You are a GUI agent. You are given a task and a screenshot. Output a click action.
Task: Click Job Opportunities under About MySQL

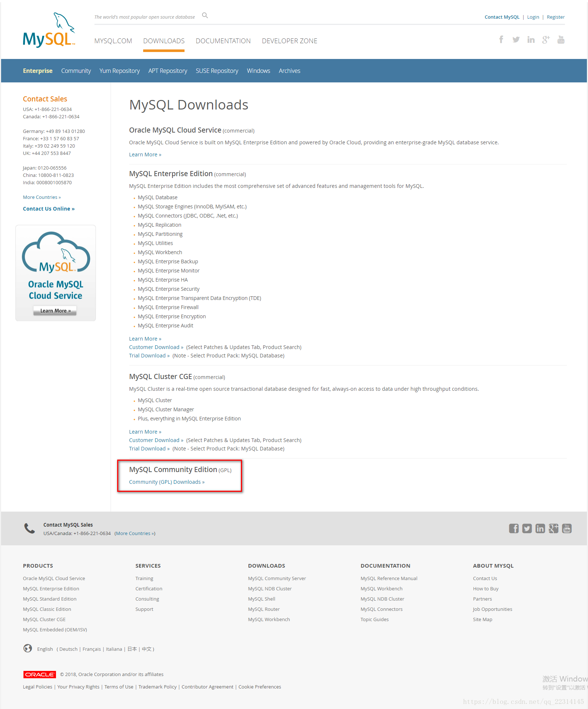coord(492,609)
